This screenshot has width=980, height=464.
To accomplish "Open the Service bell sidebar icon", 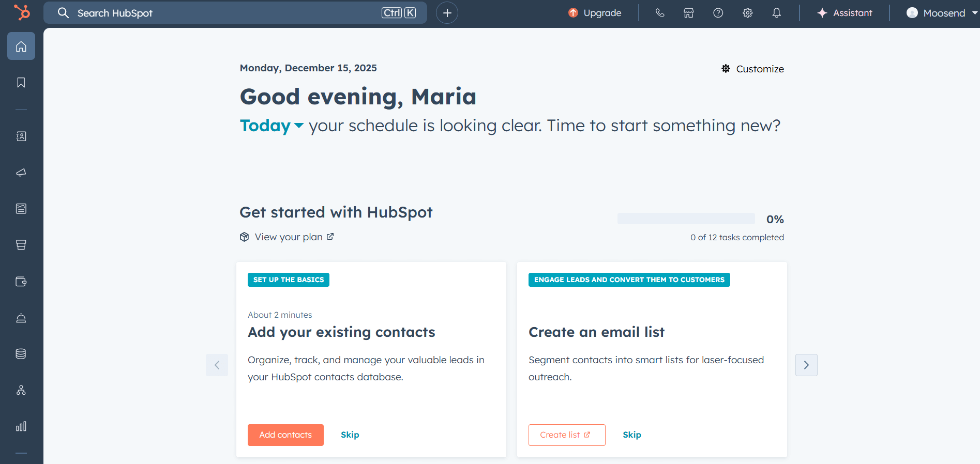I will point(21,318).
